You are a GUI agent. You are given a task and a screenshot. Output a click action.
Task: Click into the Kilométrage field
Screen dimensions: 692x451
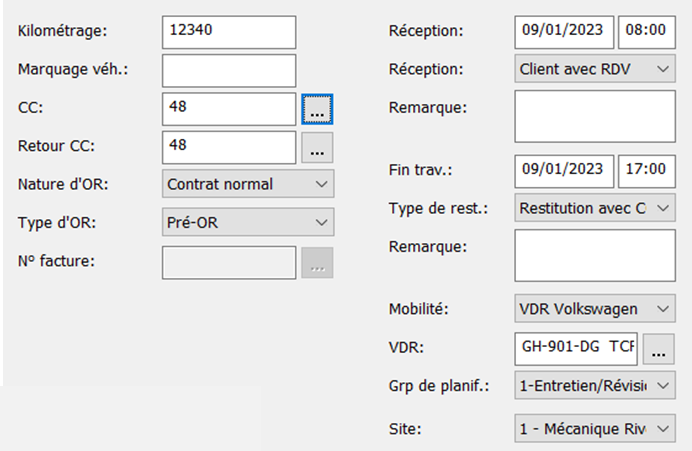(229, 32)
